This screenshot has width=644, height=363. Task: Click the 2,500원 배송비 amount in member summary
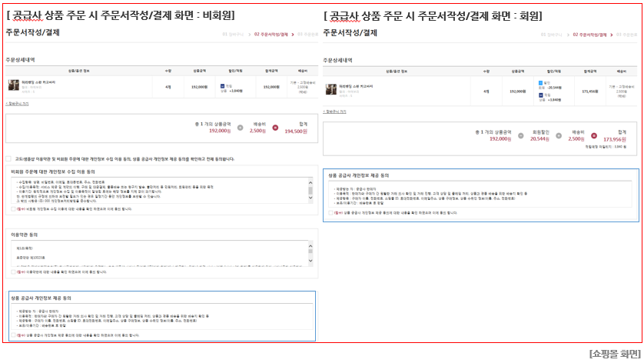[576, 139]
